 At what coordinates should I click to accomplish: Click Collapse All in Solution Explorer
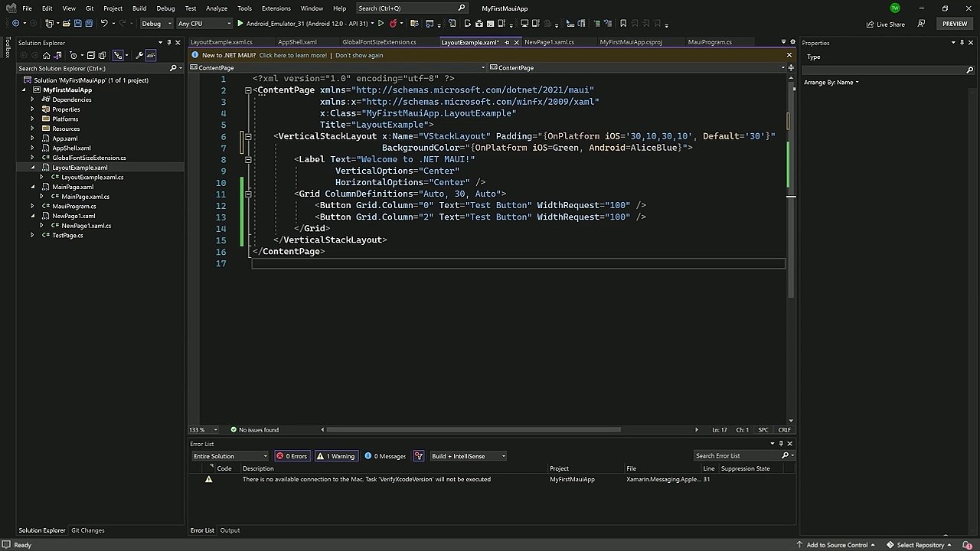click(x=91, y=55)
